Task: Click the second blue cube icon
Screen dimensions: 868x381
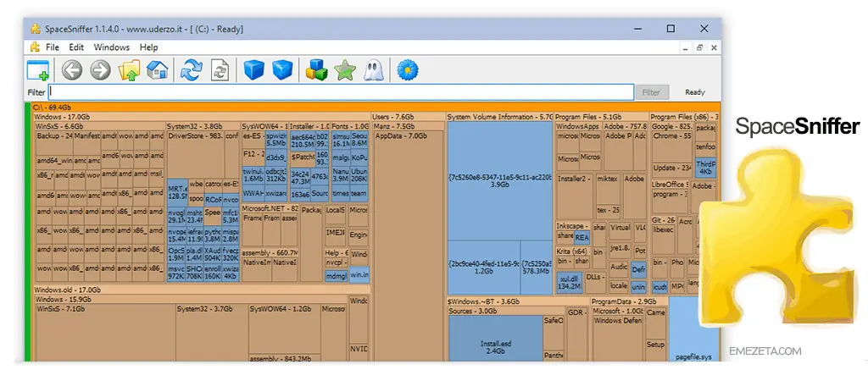Action: (282, 70)
